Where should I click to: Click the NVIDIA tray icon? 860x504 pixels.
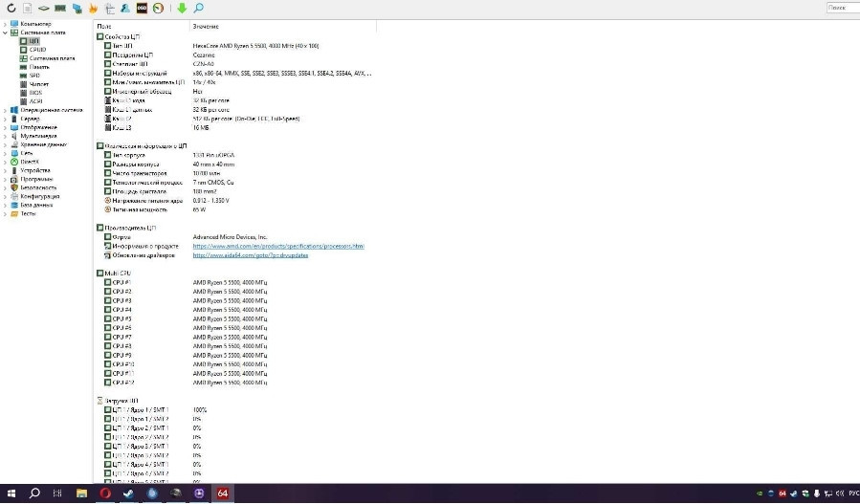pyautogui.click(x=760, y=493)
